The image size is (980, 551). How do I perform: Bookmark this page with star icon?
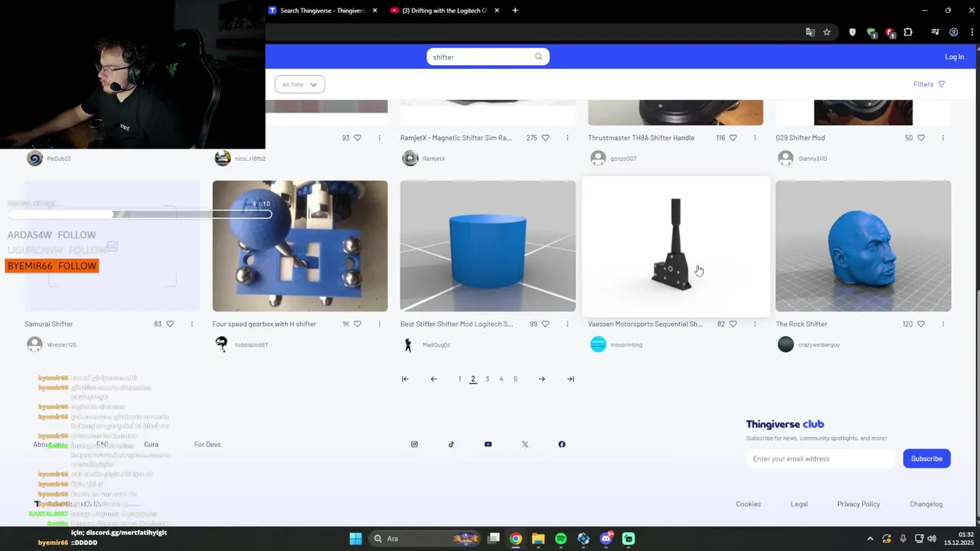point(827,32)
